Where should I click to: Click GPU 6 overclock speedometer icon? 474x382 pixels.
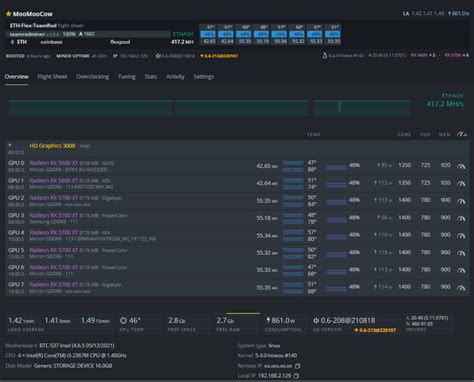pyautogui.click(x=461, y=270)
